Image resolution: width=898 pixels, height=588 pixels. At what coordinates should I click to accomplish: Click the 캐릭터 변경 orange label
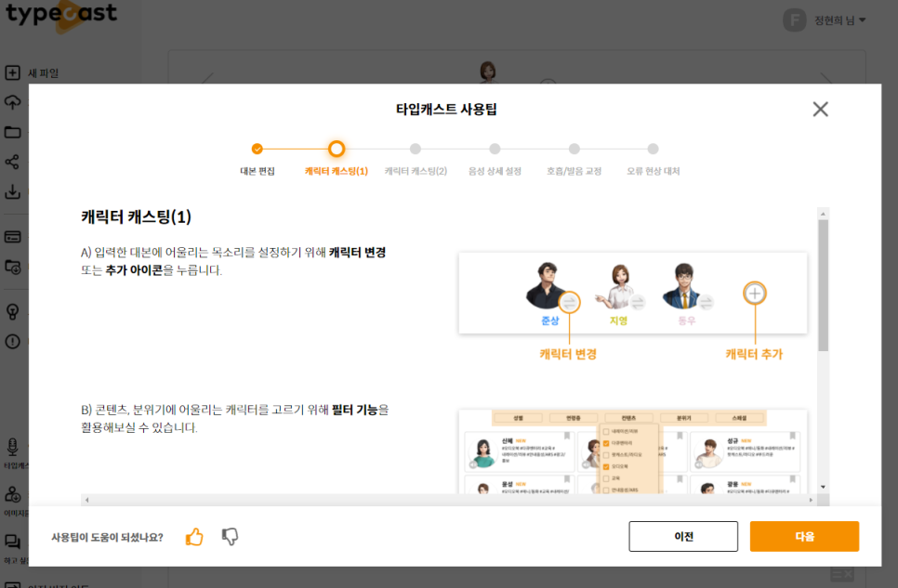pyautogui.click(x=568, y=355)
